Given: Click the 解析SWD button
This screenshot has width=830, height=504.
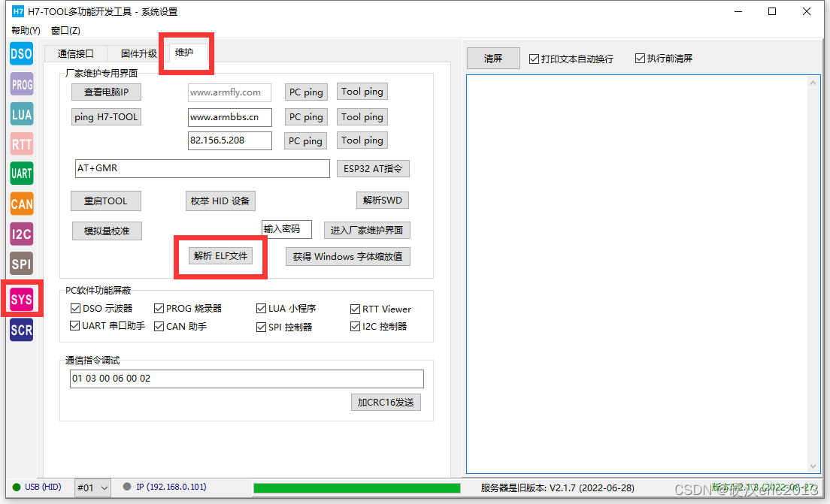Looking at the screenshot, I should pos(383,200).
